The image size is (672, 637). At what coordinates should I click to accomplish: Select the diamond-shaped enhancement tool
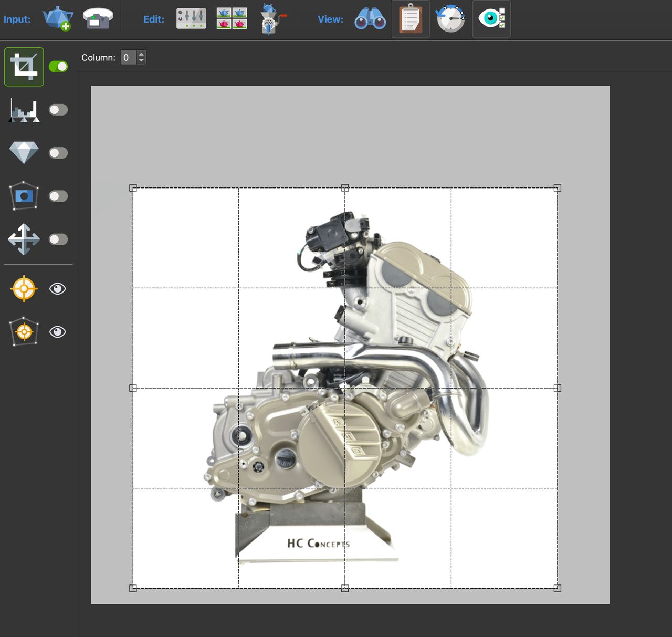tap(24, 153)
